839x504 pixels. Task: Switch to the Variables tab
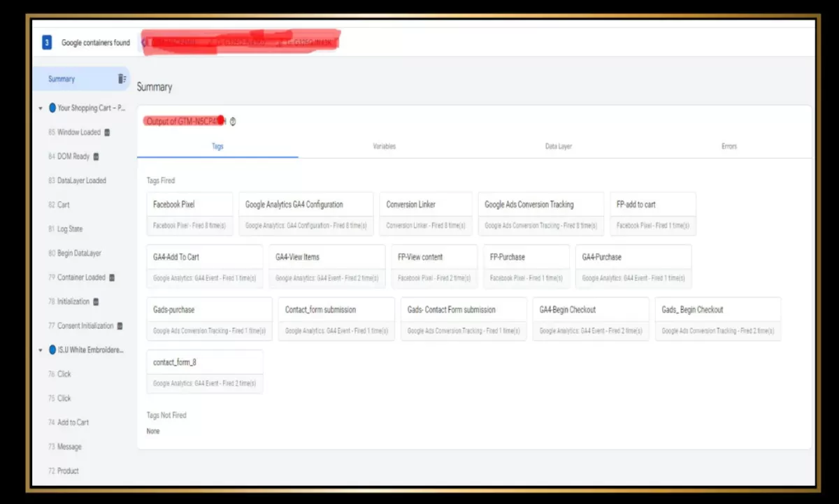point(384,147)
